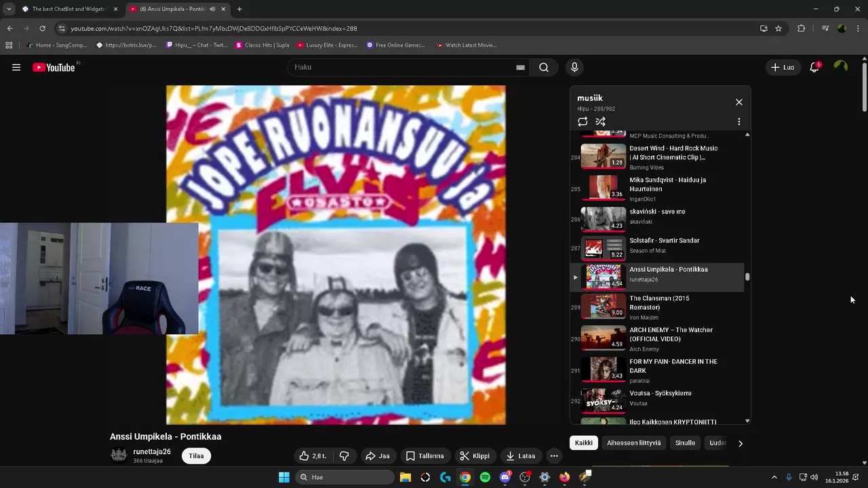This screenshot has height=488, width=868.
Task: Play The Clansman (2015 Remaster) from playlist
Action: (657, 307)
